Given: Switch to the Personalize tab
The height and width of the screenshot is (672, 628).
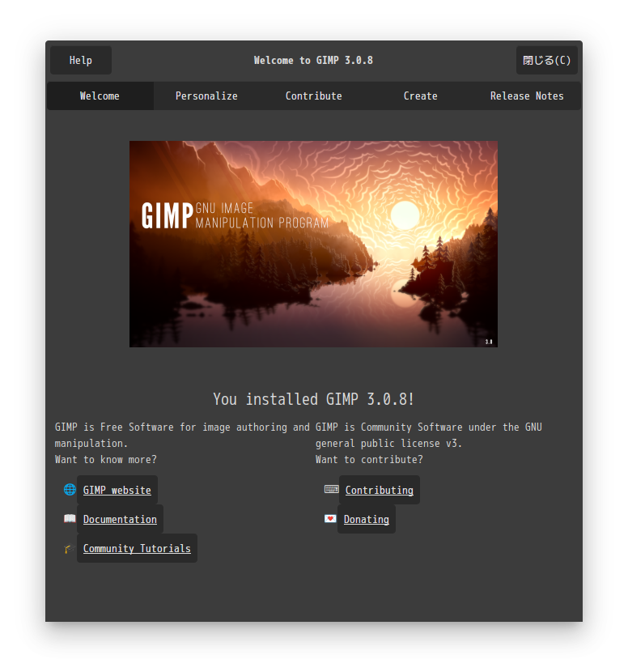Looking at the screenshot, I should (206, 96).
